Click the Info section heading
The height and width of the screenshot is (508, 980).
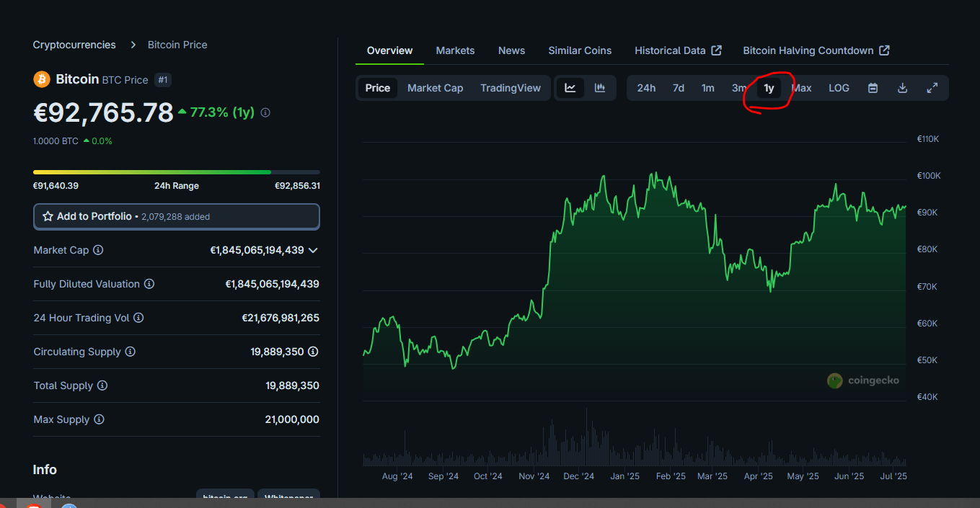click(45, 470)
